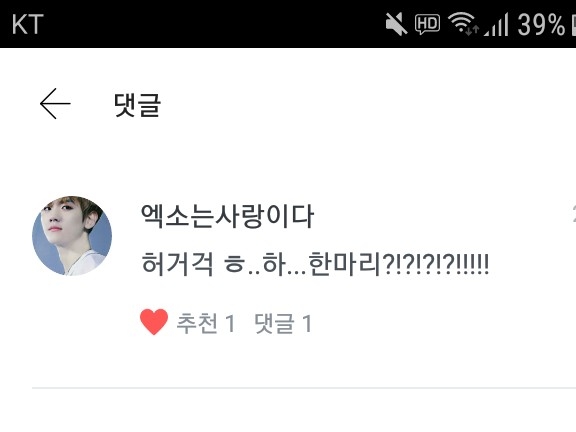Tap the HD voice status icon
The width and height of the screenshot is (576, 432).
[x=427, y=24]
